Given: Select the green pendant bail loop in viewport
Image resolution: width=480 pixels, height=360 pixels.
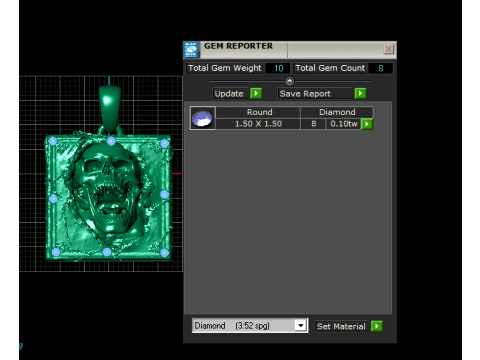Looking at the screenshot, I should [x=110, y=109].
